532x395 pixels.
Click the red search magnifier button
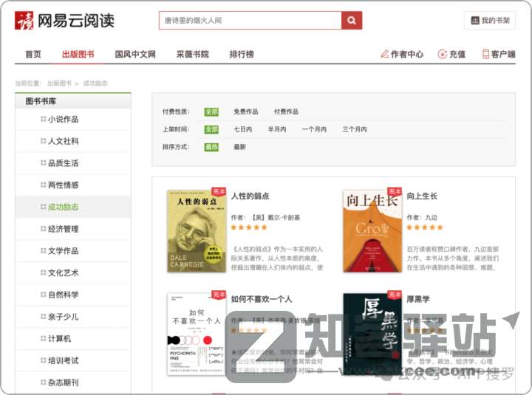[x=352, y=21]
